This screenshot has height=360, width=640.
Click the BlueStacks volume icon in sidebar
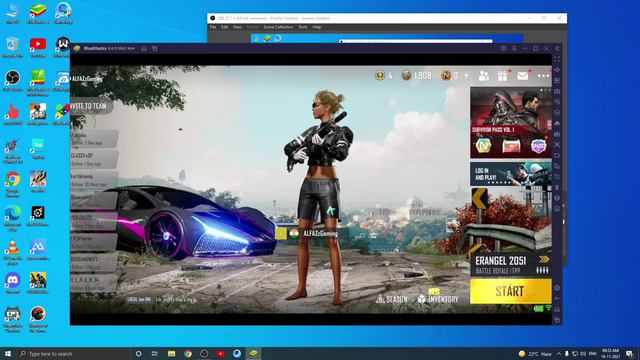tap(557, 70)
